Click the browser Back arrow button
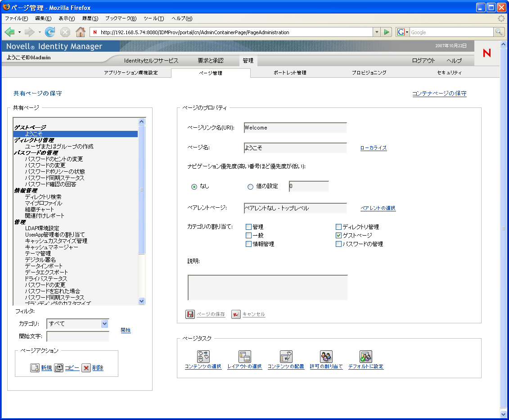 [x=10, y=32]
